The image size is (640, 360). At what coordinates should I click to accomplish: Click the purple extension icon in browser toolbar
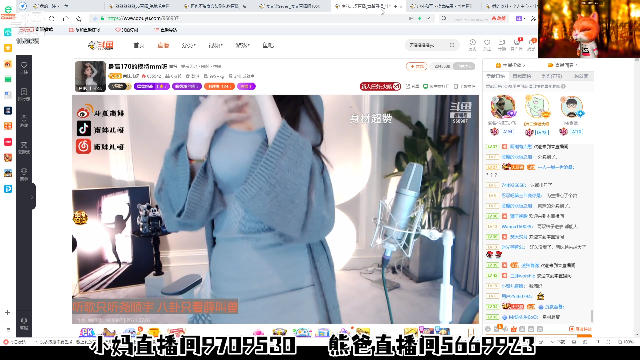tap(519, 18)
